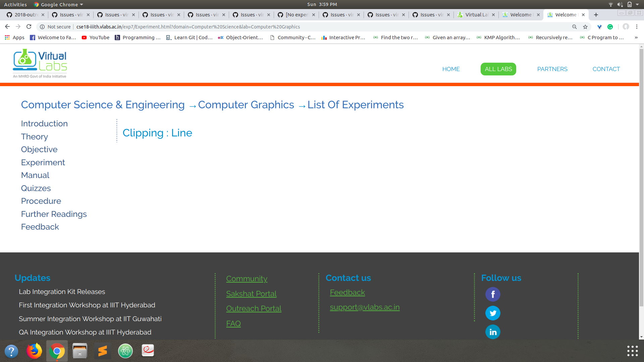Open Twitter from the Follow us section

tap(493, 313)
